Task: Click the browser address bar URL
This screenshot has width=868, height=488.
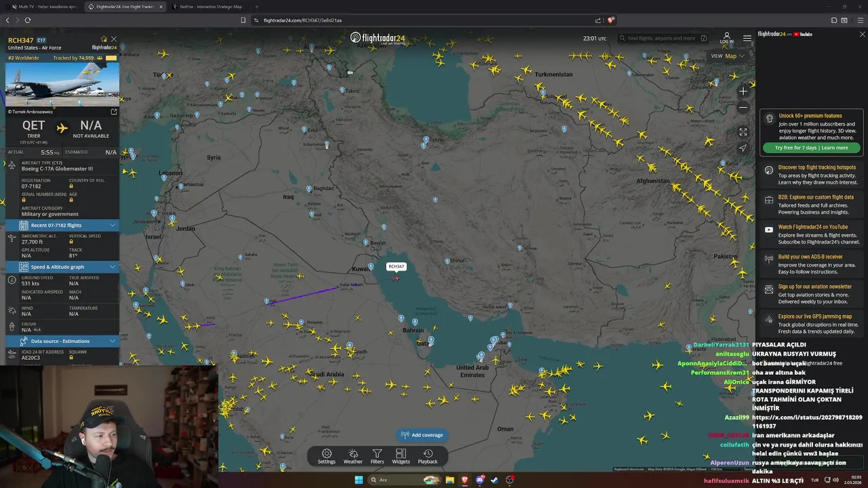Action: coord(302,20)
